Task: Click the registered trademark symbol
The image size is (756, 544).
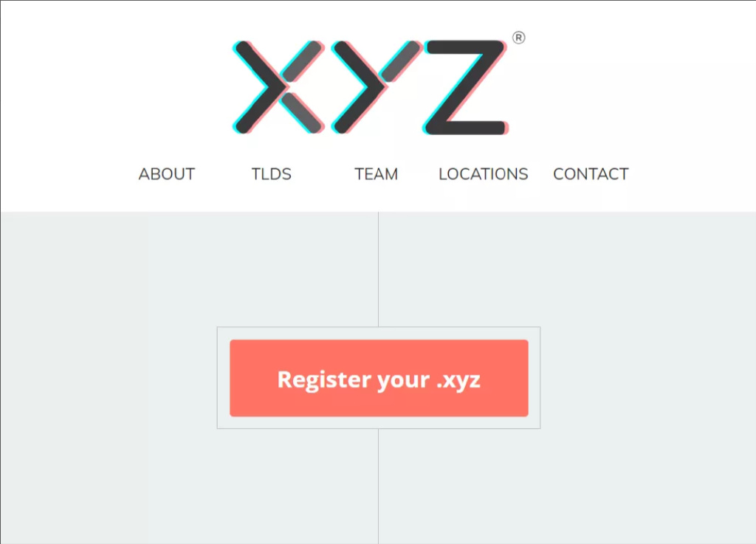Action: tap(519, 38)
